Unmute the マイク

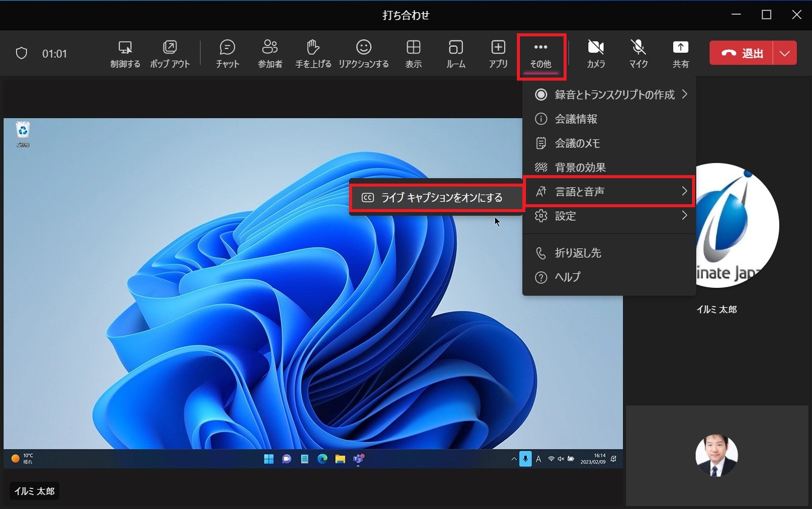638,54
